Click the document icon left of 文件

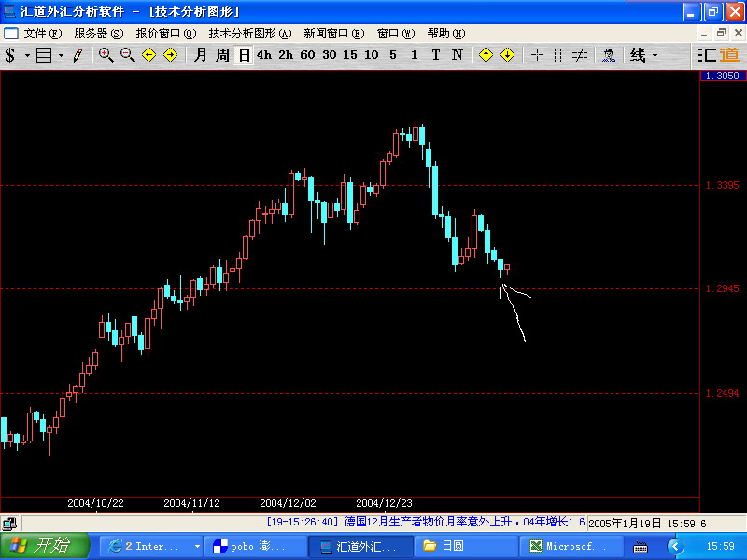pos(11,34)
